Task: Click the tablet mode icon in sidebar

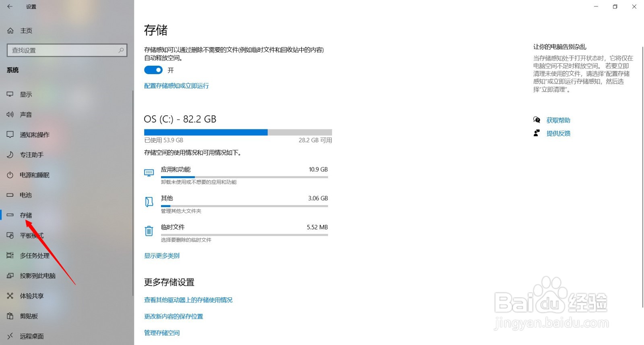Action: point(10,235)
